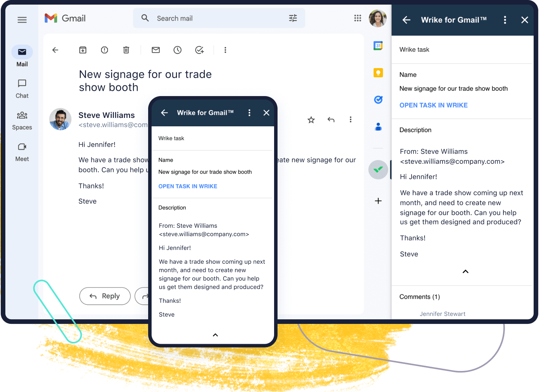Reply using the arrow icon near star
The height and width of the screenshot is (392, 539).
tap(331, 120)
